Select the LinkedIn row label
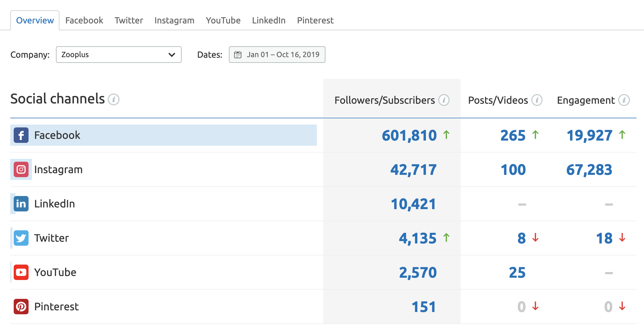This screenshot has width=644, height=328. point(55,204)
